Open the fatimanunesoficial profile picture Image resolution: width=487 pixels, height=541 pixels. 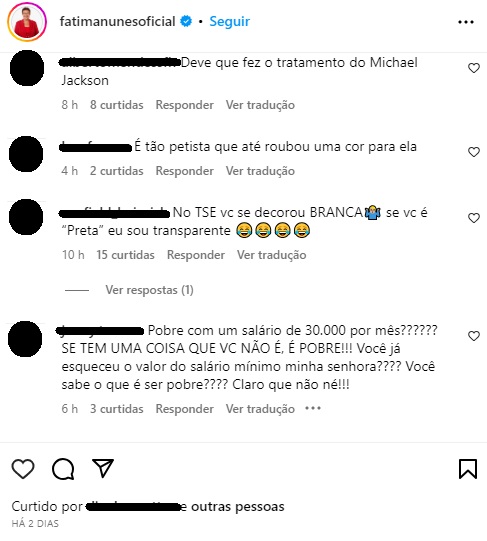pos(27,22)
